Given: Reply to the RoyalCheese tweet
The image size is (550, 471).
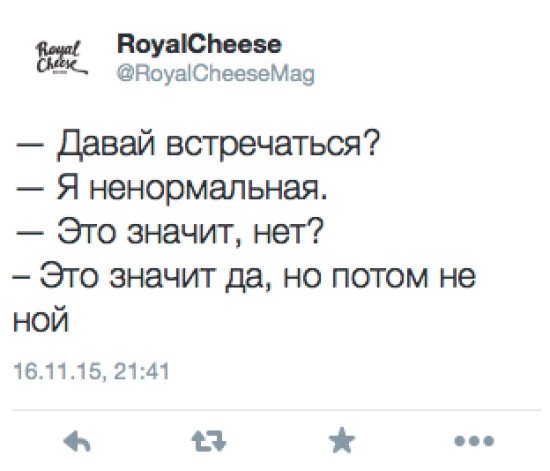Looking at the screenshot, I should [77, 440].
